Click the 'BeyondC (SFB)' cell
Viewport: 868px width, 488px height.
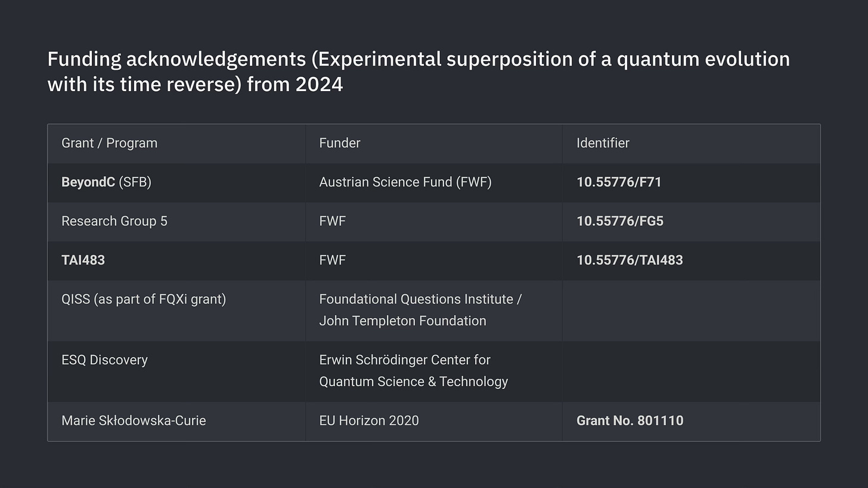point(106,182)
